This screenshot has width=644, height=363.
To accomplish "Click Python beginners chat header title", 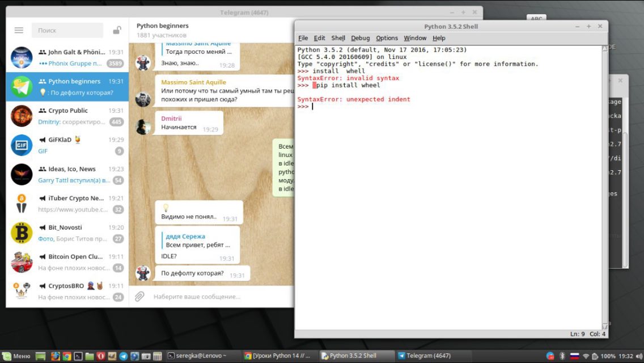I will click(163, 26).
